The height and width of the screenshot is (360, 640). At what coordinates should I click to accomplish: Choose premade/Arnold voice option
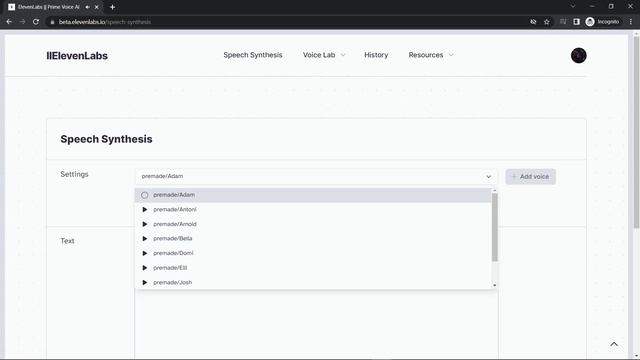[x=313, y=224]
